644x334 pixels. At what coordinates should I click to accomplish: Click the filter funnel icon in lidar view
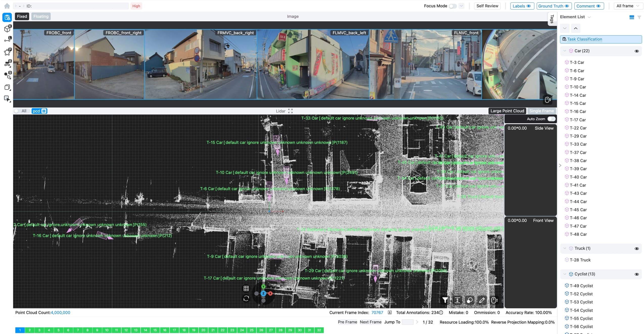pyautogui.click(x=445, y=300)
